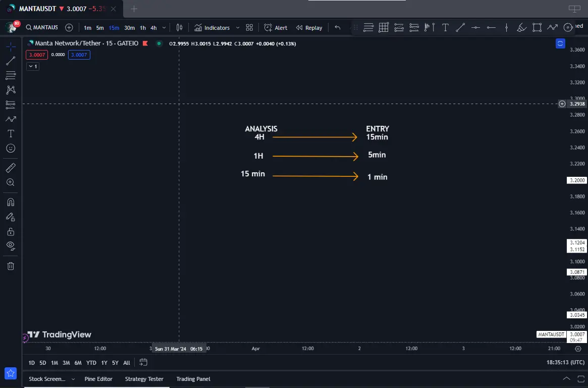Set date range to 1D
Screen dimensions: 588x388
(x=31, y=363)
